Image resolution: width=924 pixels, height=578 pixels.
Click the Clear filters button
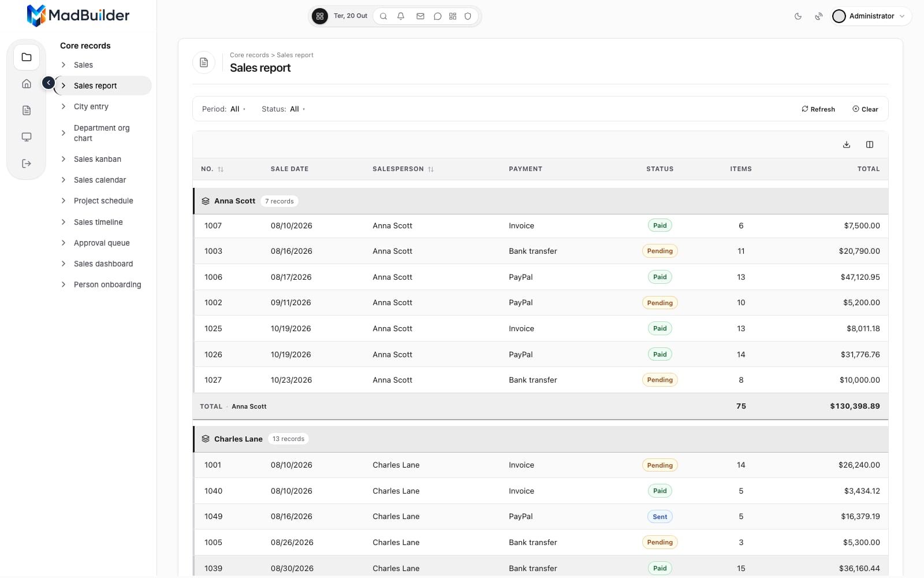[865, 109]
